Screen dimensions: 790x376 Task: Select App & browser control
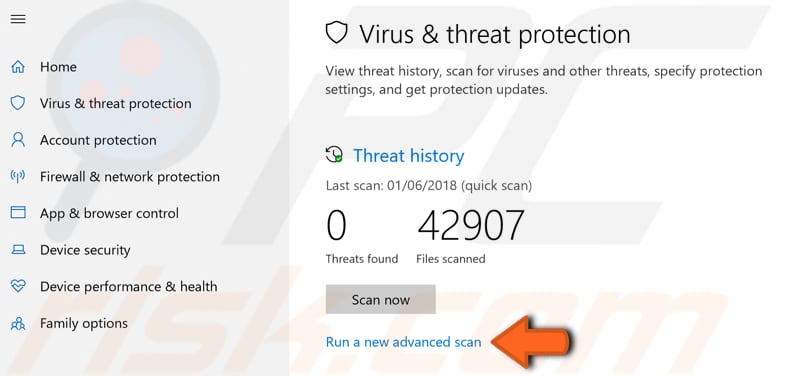click(x=109, y=213)
